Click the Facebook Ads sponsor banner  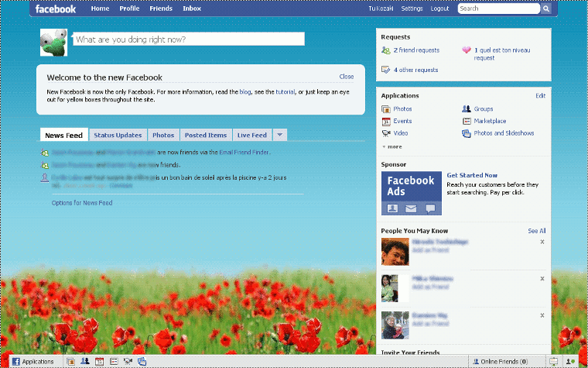point(412,194)
